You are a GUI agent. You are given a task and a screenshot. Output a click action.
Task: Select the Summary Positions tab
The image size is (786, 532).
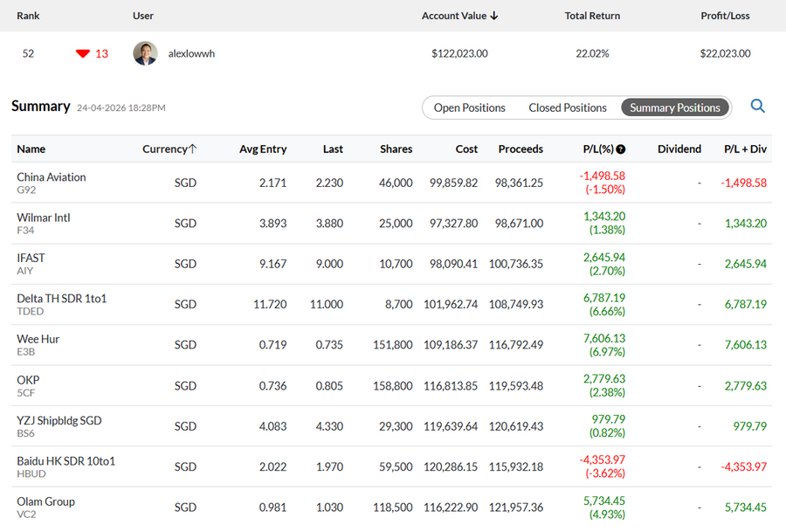pyautogui.click(x=675, y=107)
